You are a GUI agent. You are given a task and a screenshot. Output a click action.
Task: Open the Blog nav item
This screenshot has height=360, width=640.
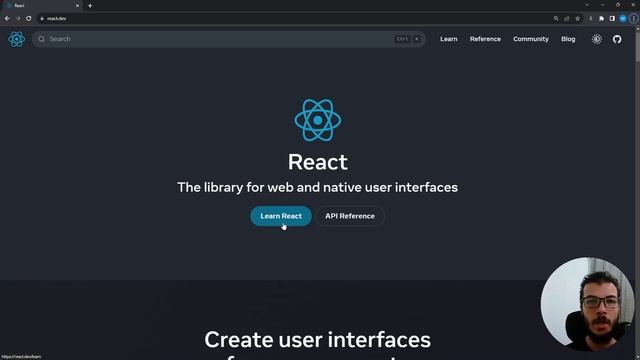click(x=568, y=39)
